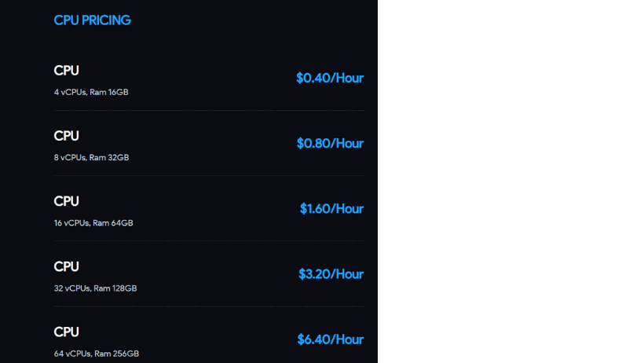Click divider line below 8 vCPUs plan

point(209,175)
